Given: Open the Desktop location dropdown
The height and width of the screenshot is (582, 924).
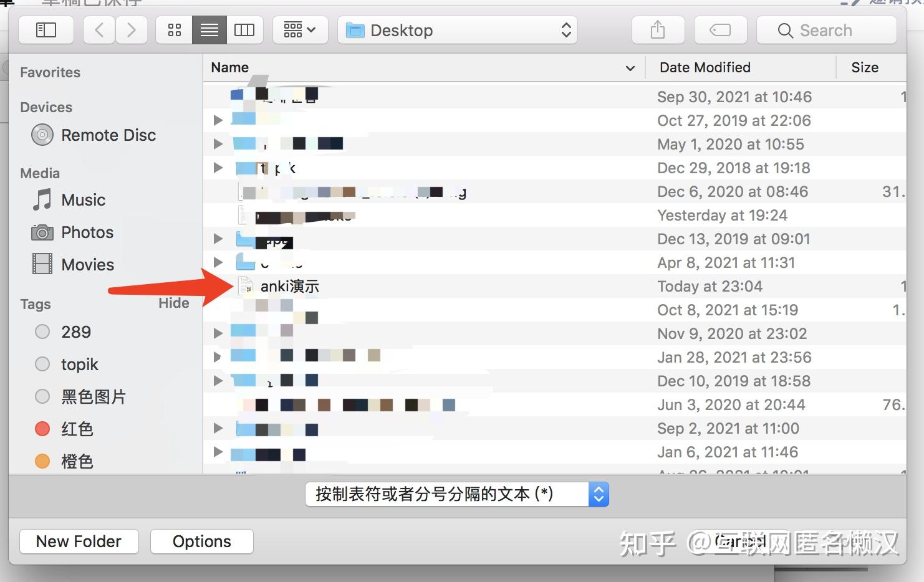Looking at the screenshot, I should [x=458, y=29].
